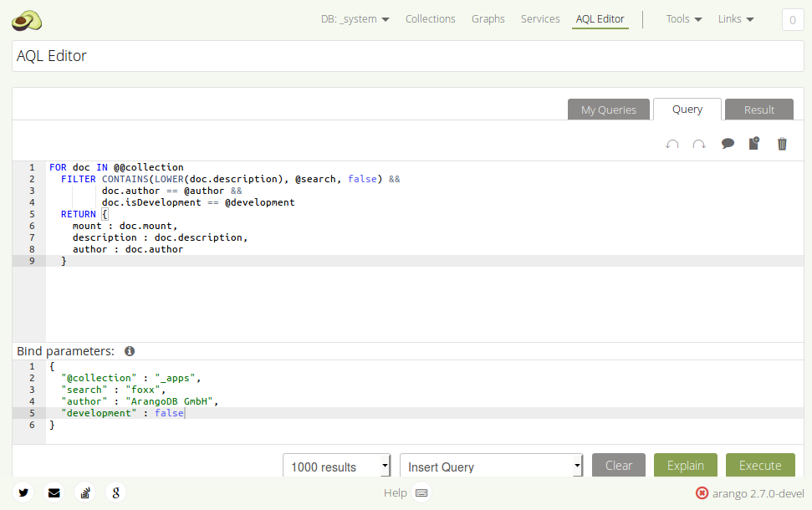Screen dimensions: 812x510
Task: Comment out the selected query text
Action: (728, 144)
